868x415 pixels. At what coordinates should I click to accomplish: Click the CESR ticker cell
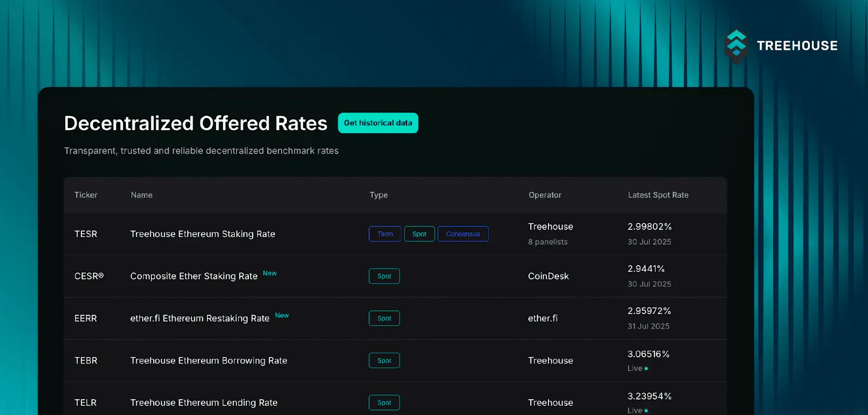89,276
